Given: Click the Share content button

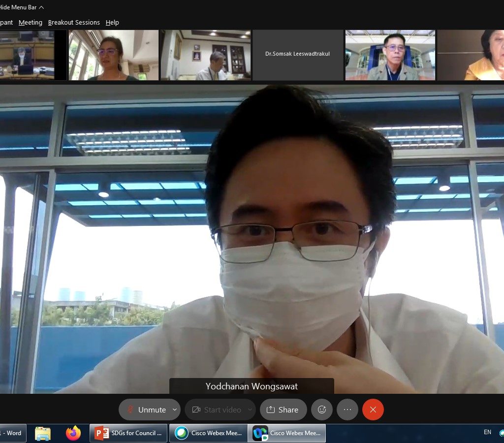Looking at the screenshot, I should [283, 410].
